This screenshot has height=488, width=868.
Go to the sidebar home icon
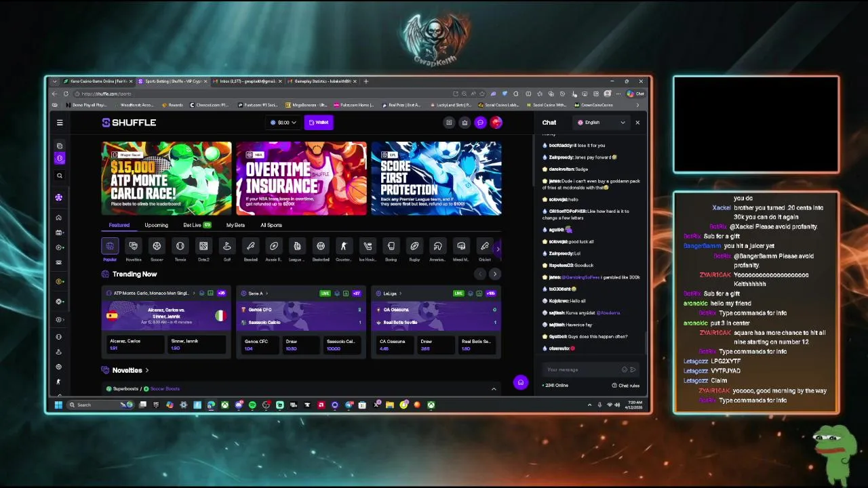coord(60,218)
